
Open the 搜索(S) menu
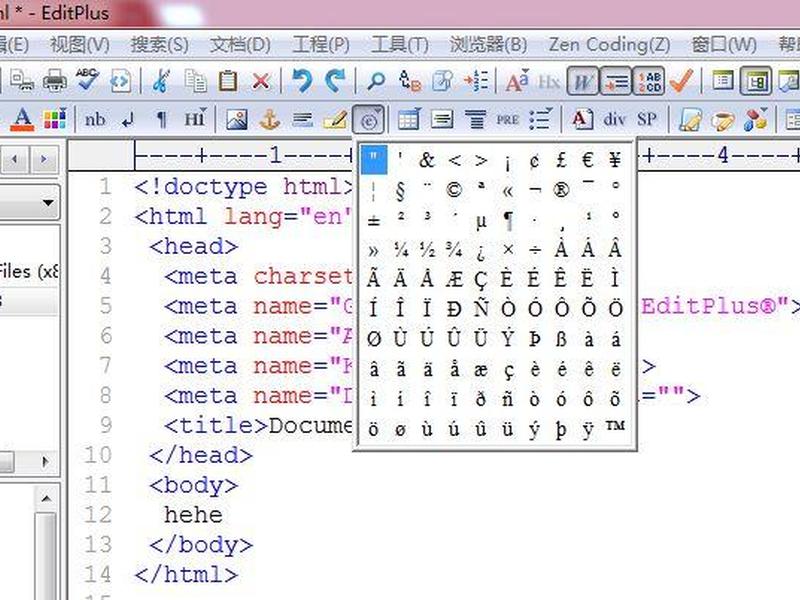(x=160, y=45)
